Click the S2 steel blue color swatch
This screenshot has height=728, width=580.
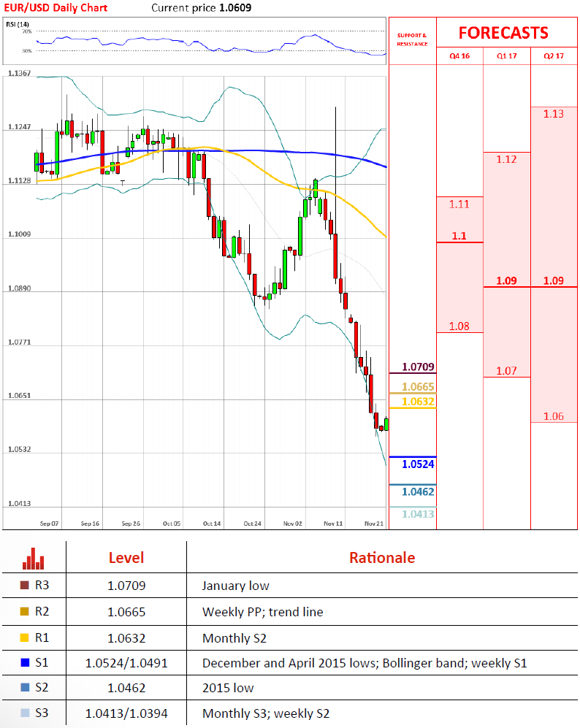[x=25, y=687]
